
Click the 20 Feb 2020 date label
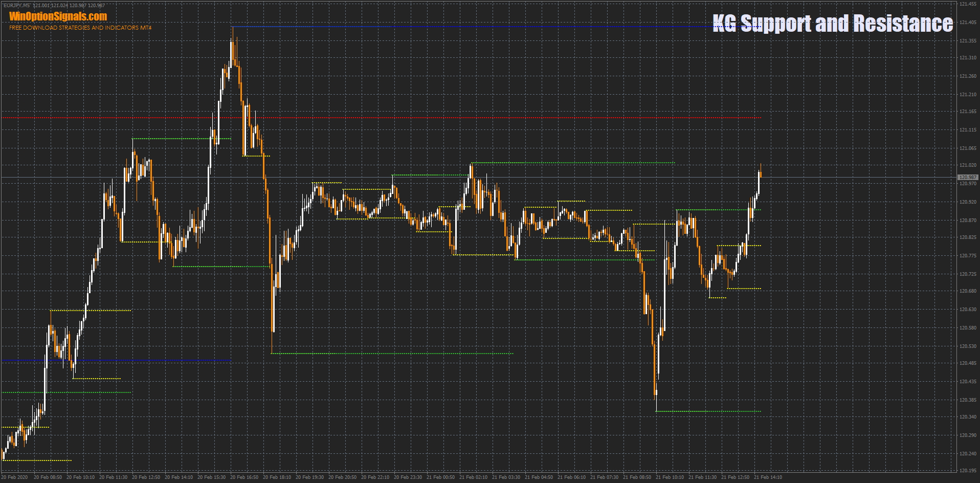(15, 477)
